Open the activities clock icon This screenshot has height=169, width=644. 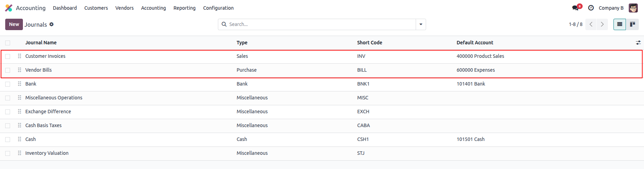[591, 8]
